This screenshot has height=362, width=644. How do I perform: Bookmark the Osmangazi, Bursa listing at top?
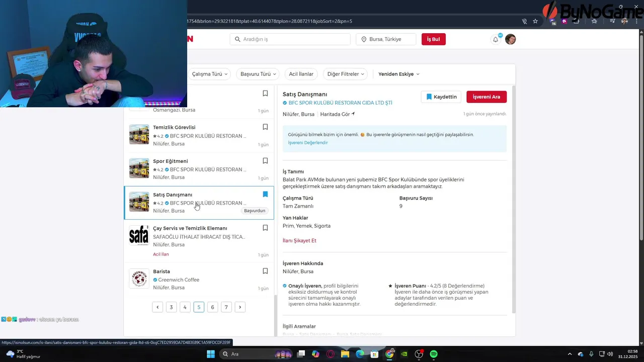(265, 94)
